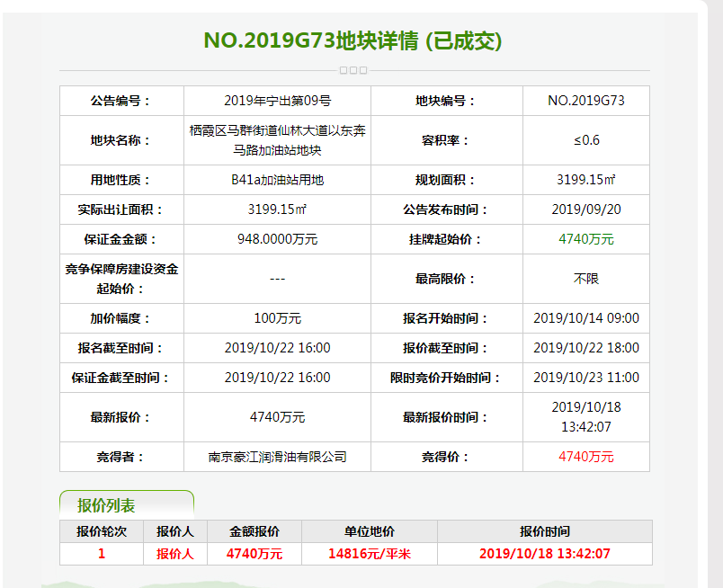The image size is (723, 588).
Task: Select the 3199.15㎡ value beside 规划面积
Action: (586, 180)
